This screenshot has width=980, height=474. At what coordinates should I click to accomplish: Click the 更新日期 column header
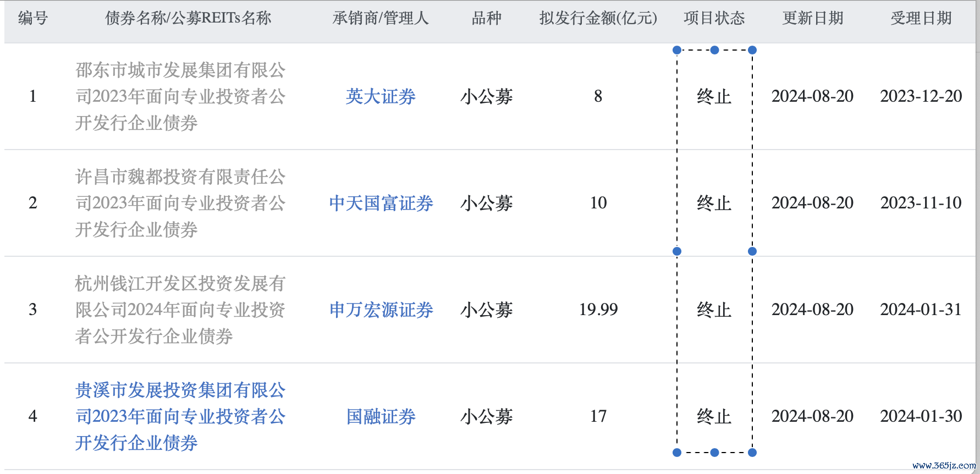[x=812, y=19]
